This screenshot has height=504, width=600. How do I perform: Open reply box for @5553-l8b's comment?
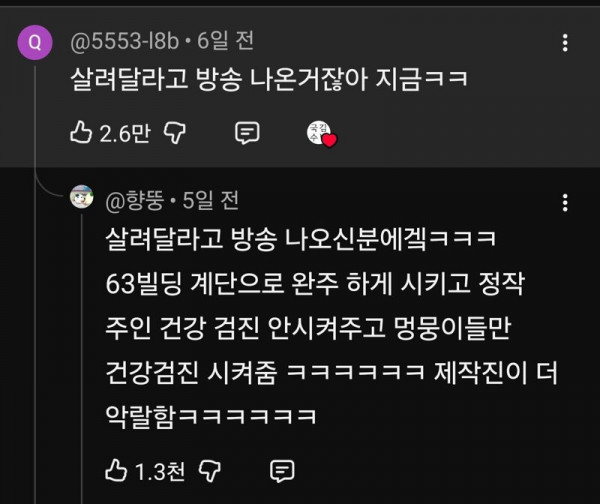(x=247, y=133)
